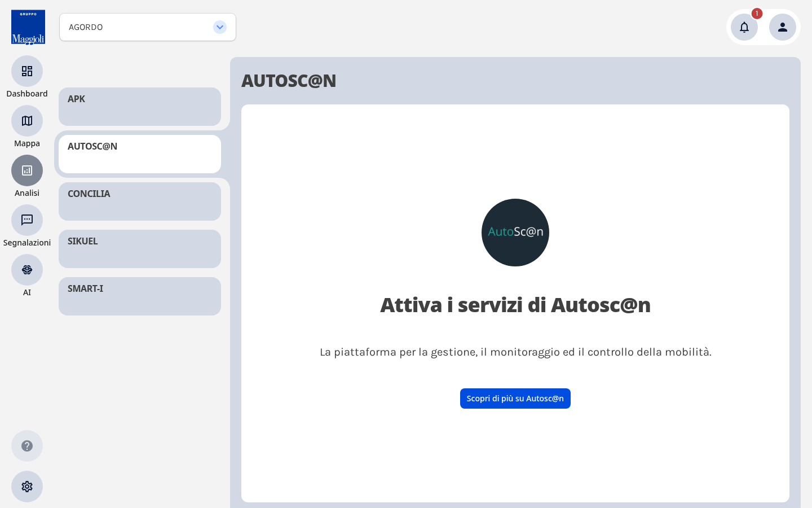Viewport: 812px width, 508px height.
Task: Open the Mappa map icon
Action: [x=27, y=121]
